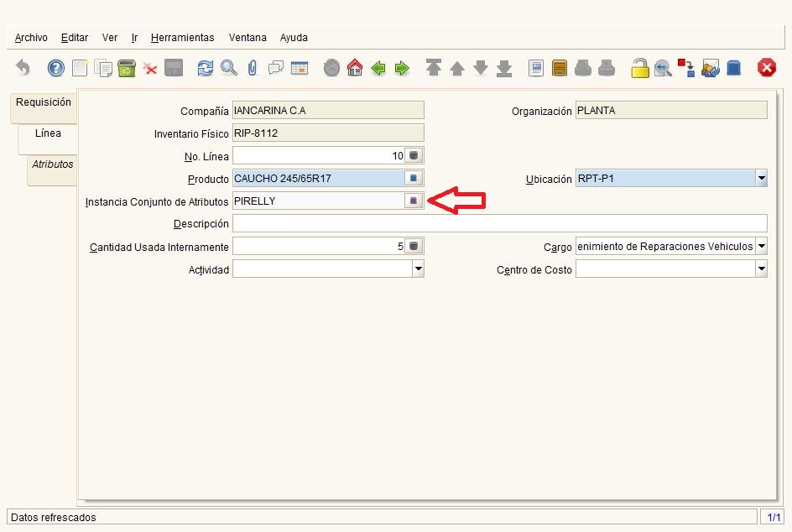Click the yellow padlock record lock icon

point(640,68)
